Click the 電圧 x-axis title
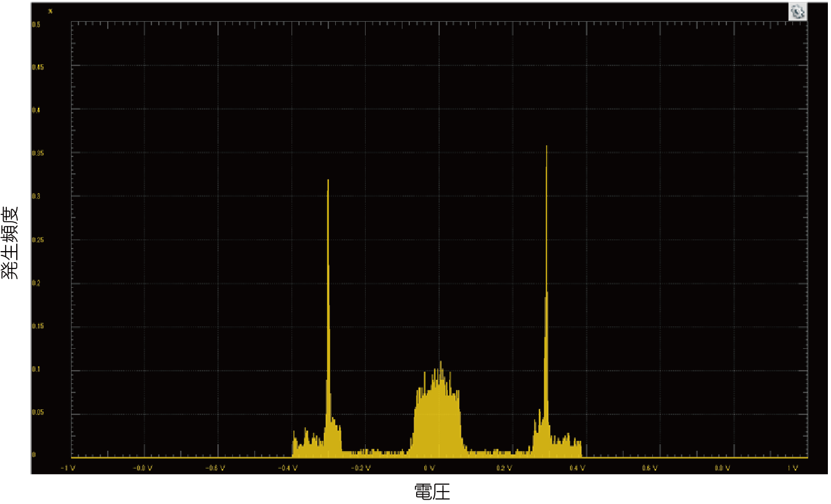This screenshot has height=504, width=831. (x=431, y=492)
